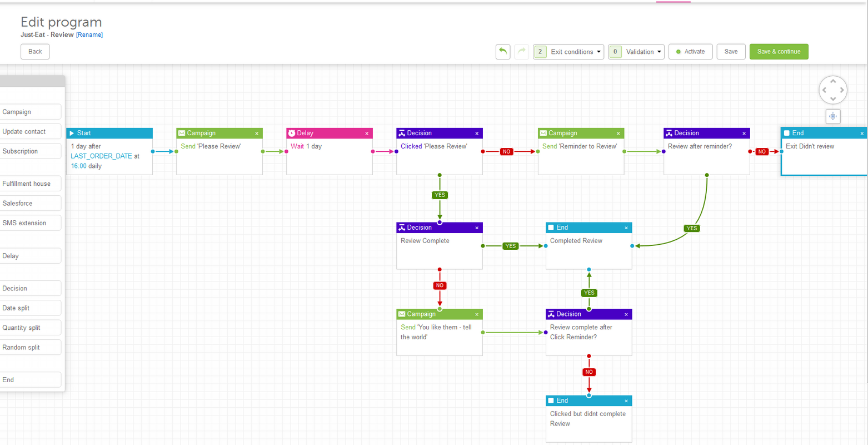
Task: Click LAST_ORDER_DATE in the Start node
Action: point(103,156)
